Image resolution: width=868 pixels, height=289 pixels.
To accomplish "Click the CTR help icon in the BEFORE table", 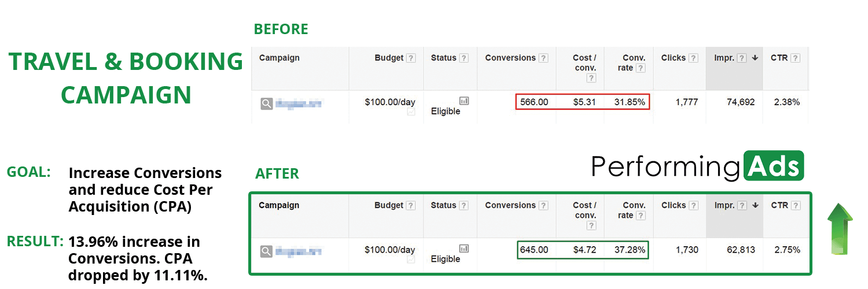I will click(x=796, y=58).
